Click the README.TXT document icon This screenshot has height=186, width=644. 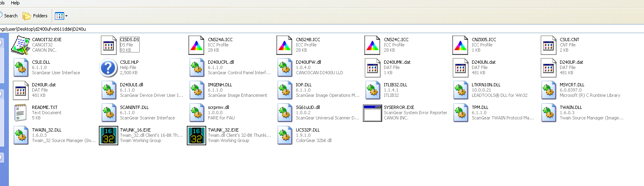pyautogui.click(x=21, y=113)
